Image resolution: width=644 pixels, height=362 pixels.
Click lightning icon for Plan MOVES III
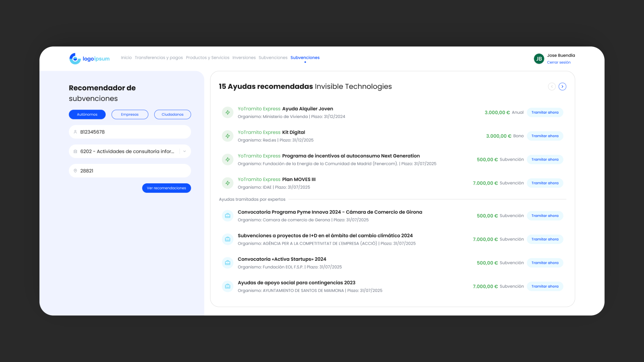(x=227, y=183)
